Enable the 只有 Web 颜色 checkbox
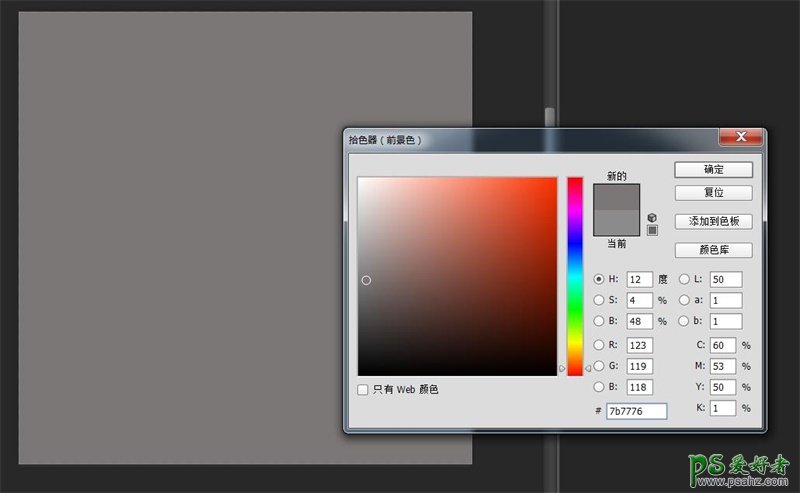800x493 pixels. pyautogui.click(x=363, y=389)
